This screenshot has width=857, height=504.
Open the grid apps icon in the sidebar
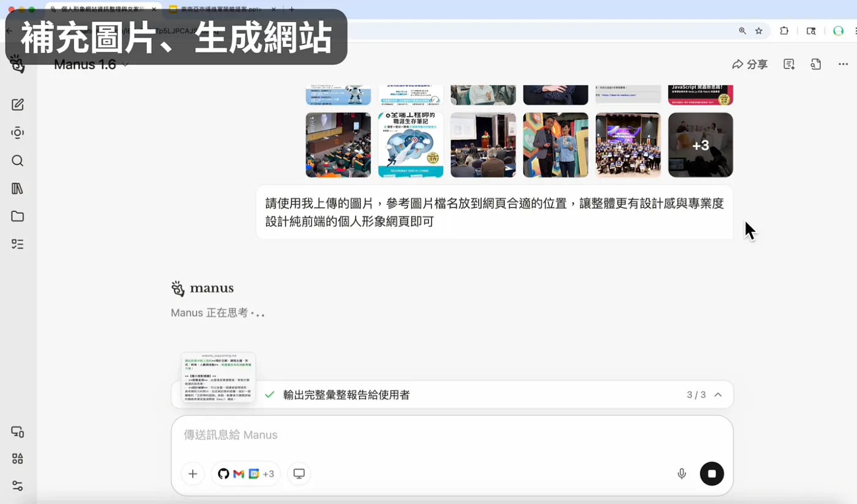[18, 459]
